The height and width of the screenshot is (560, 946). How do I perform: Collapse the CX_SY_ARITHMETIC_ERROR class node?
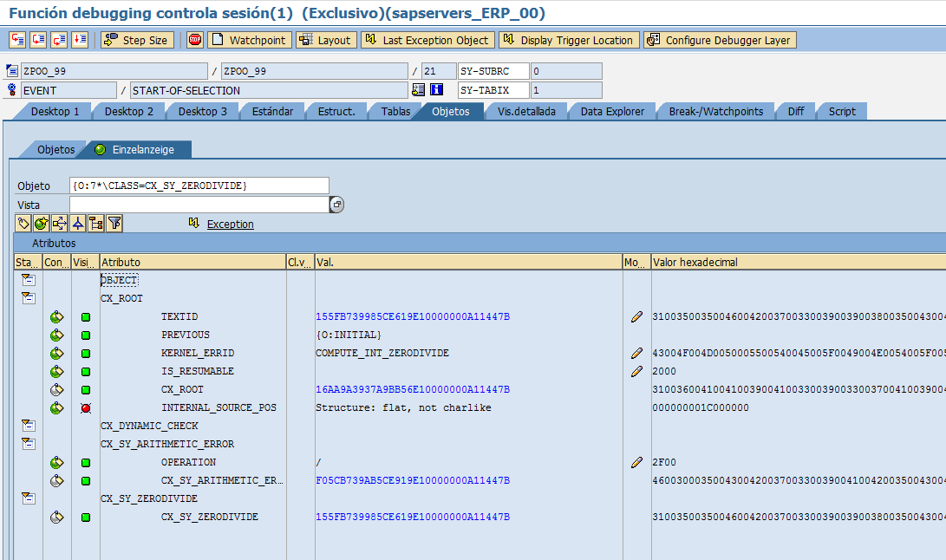28,444
